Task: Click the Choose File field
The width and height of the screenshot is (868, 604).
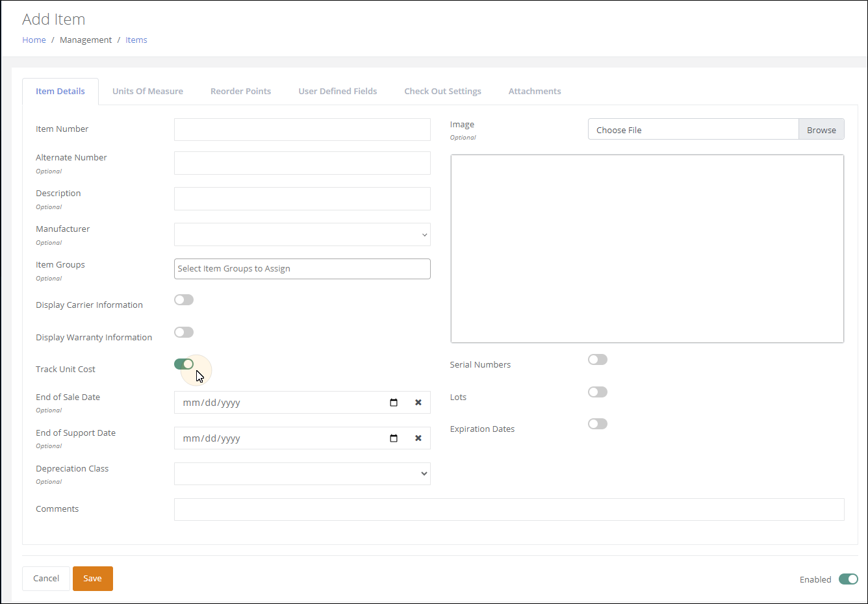Action: coord(693,129)
